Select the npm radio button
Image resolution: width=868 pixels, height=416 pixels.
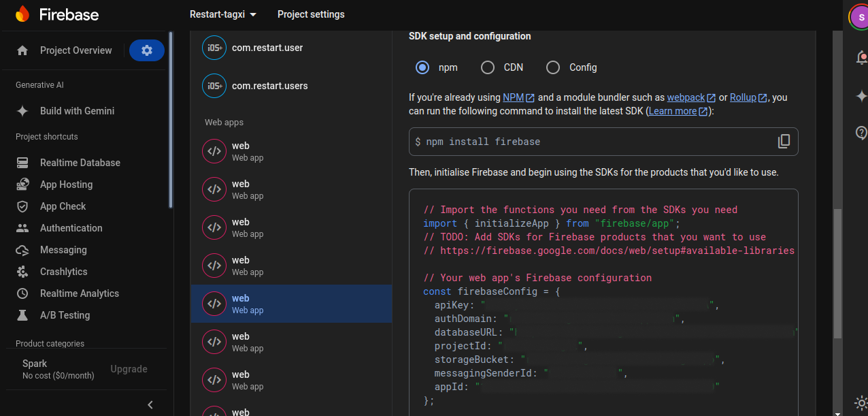[422, 67]
